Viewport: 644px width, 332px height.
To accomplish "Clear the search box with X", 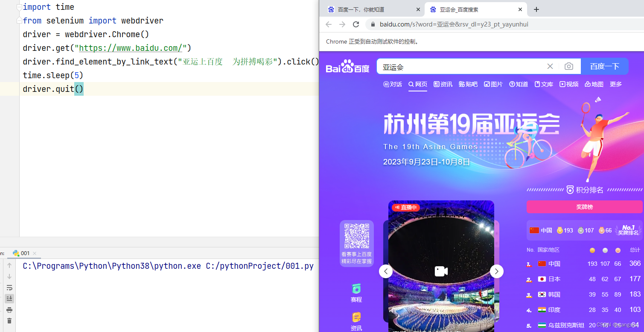I will click(550, 66).
